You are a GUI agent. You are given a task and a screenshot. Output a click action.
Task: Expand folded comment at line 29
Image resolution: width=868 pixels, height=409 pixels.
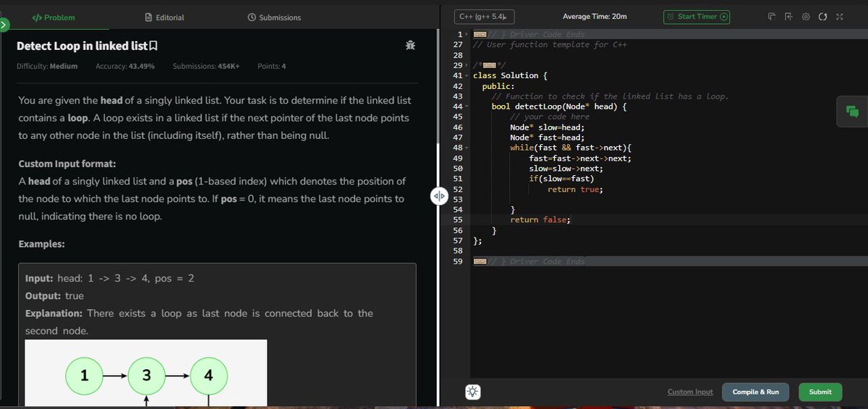pyautogui.click(x=468, y=65)
